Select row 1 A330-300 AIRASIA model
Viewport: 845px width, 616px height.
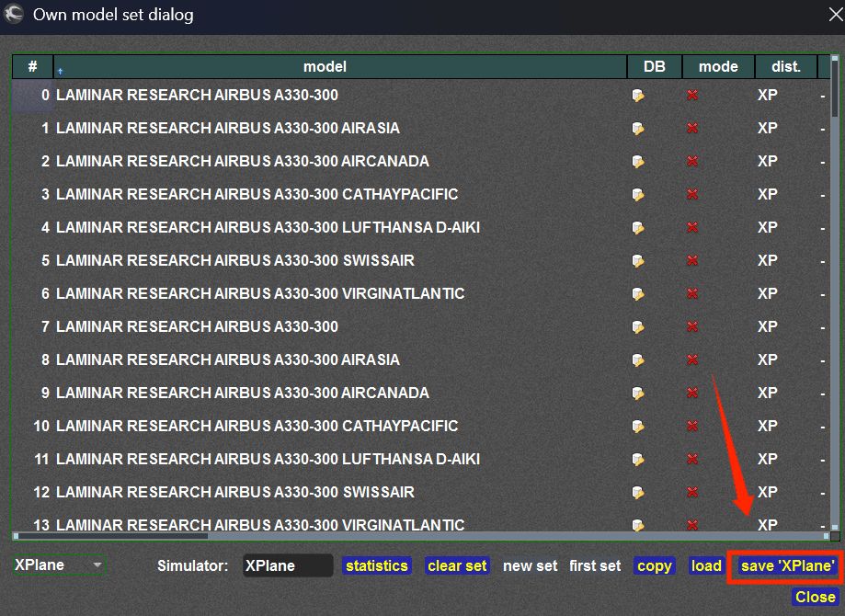coord(228,129)
